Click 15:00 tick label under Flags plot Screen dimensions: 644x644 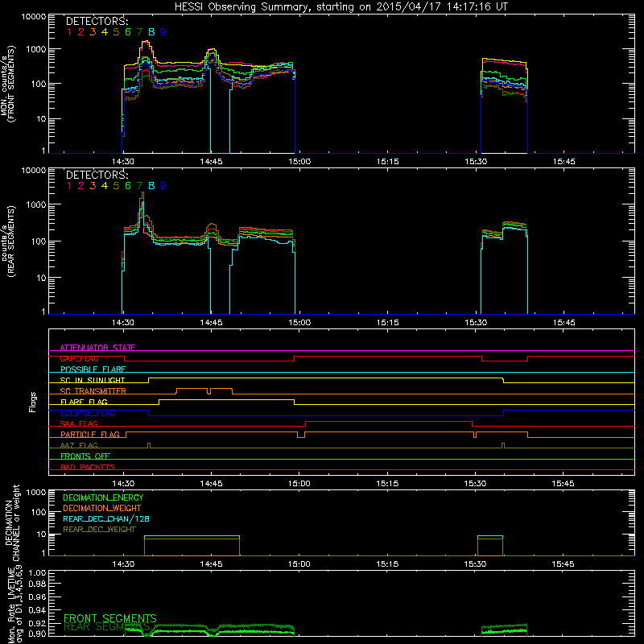(x=299, y=484)
